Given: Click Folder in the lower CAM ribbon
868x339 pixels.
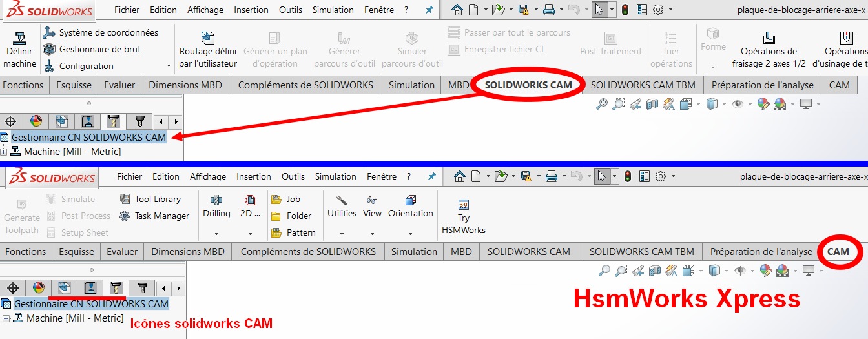Looking at the screenshot, I should (291, 216).
